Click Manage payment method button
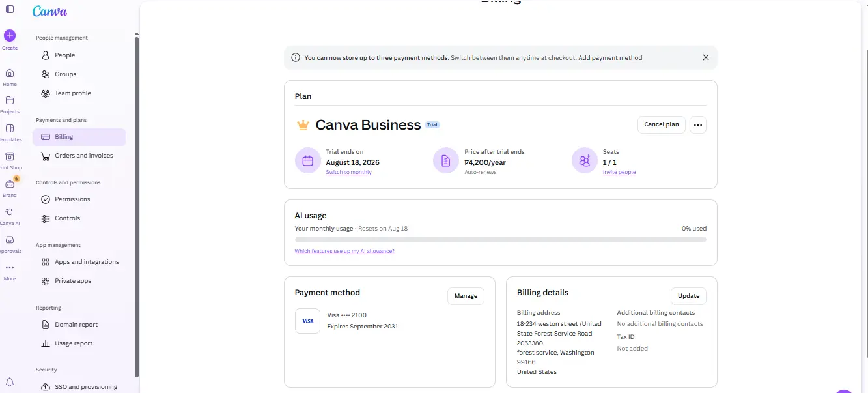 (x=466, y=296)
